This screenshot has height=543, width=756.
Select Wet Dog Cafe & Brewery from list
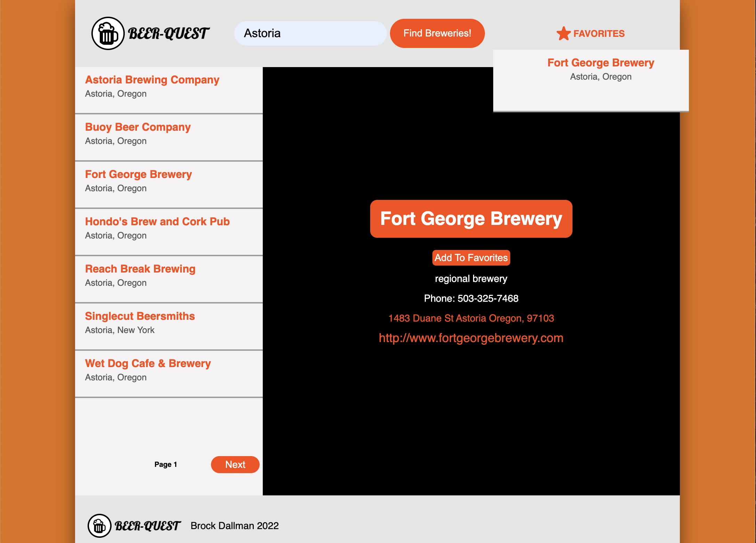coord(148,364)
